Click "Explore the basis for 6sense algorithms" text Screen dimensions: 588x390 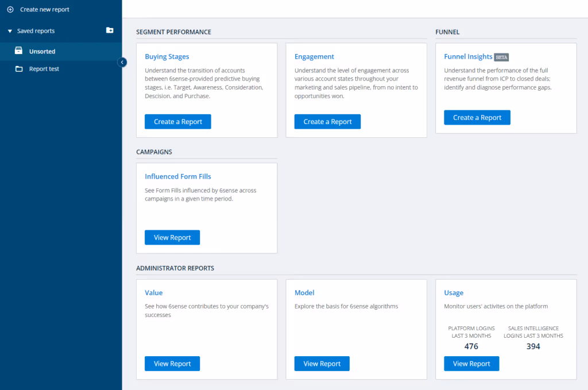coord(346,306)
